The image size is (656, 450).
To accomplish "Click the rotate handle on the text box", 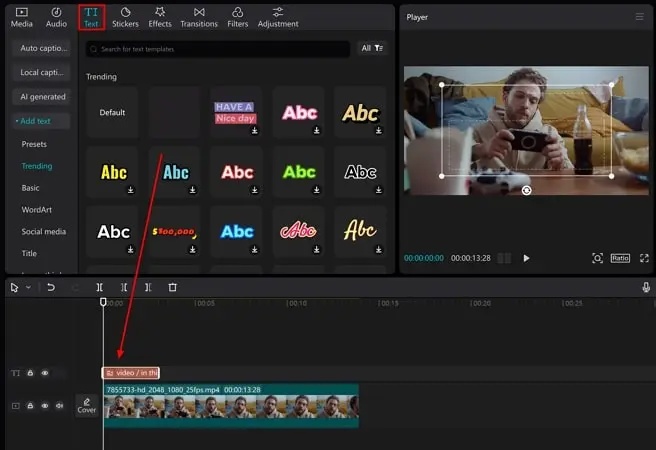I will (x=526, y=190).
